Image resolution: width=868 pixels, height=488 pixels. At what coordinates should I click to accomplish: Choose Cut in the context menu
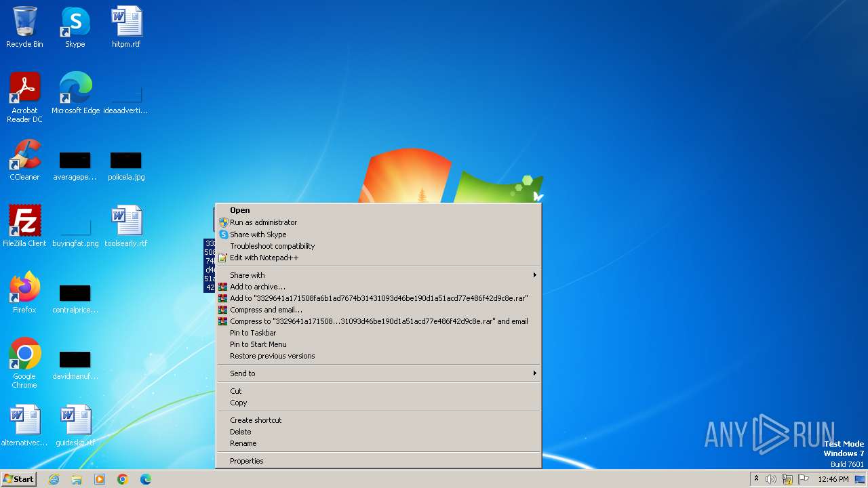(x=378, y=391)
